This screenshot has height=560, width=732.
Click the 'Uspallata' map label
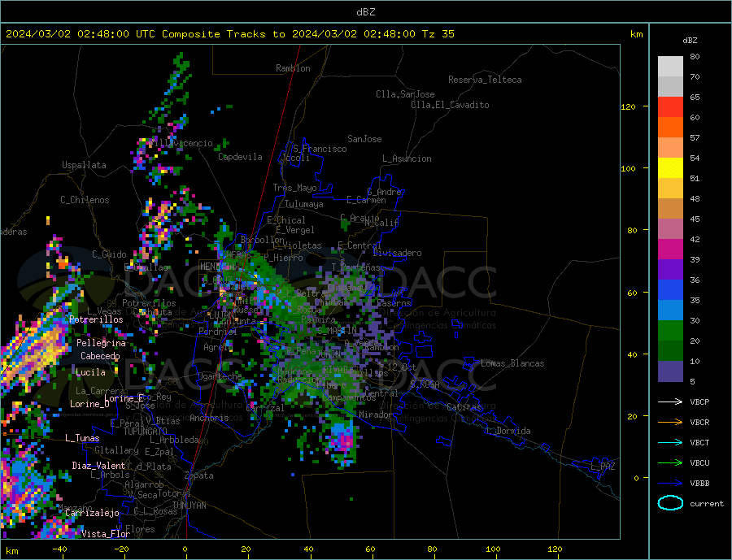[84, 165]
